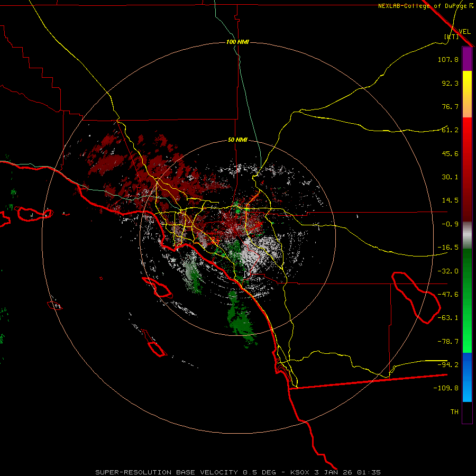Select the 92.3 scale value
This screenshot has height=476, width=476.
coord(450,83)
